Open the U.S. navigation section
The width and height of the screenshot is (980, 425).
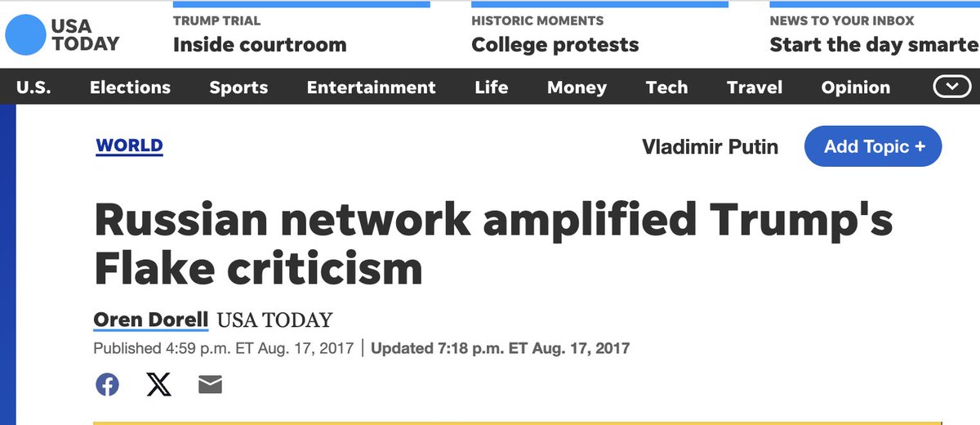coord(33,87)
